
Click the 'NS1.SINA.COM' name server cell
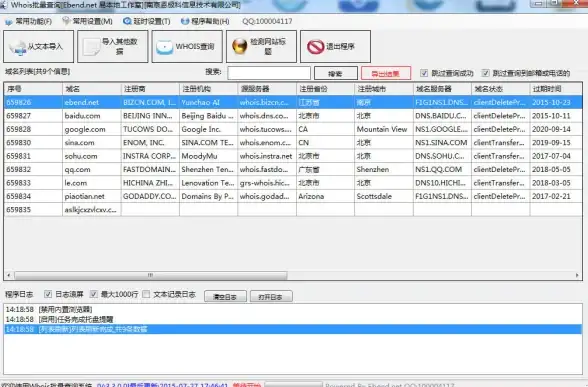pyautogui.click(x=442, y=143)
